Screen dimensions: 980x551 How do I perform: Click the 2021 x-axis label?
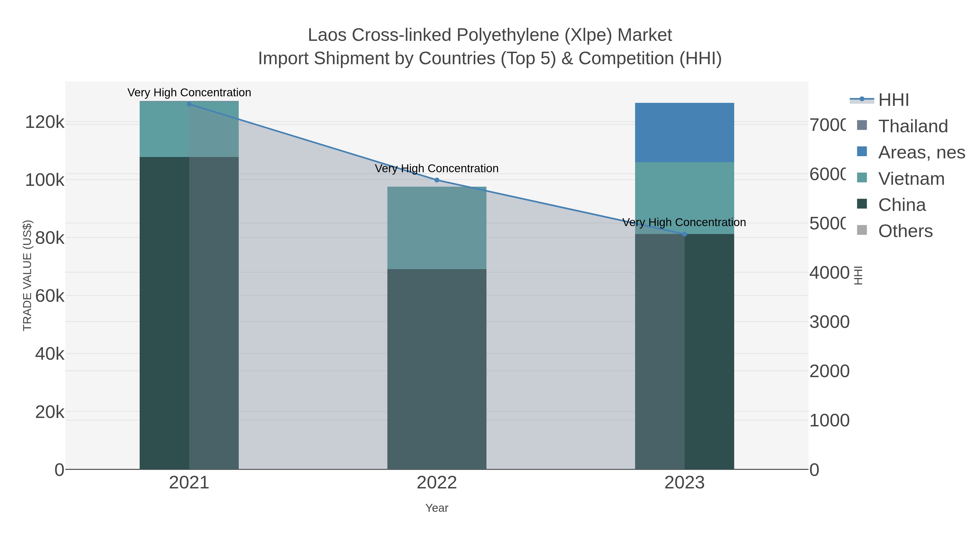(x=189, y=483)
